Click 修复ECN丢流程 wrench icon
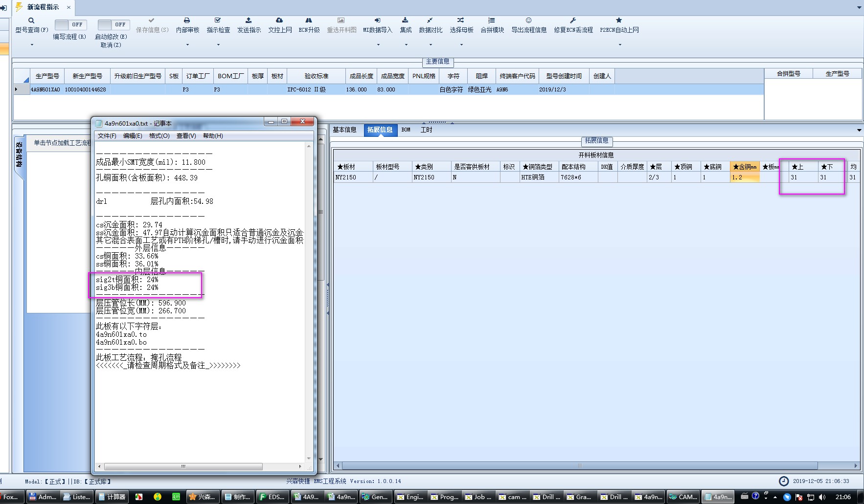 point(573,21)
